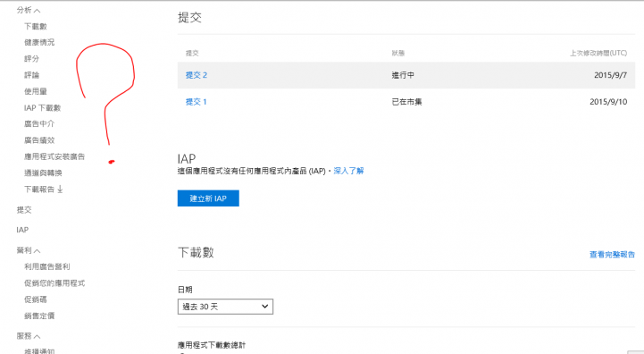Click the 已在市集 status cell
644x354 pixels.
click(406, 102)
